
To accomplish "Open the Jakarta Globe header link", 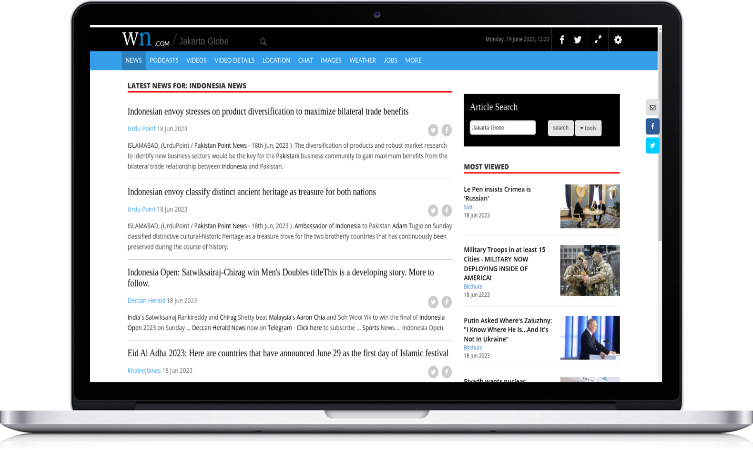I will [204, 41].
